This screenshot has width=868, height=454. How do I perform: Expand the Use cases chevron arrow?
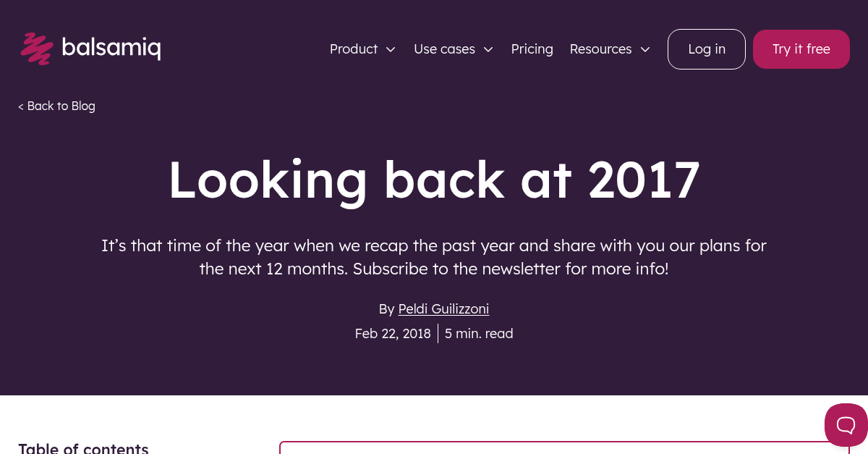pos(488,49)
